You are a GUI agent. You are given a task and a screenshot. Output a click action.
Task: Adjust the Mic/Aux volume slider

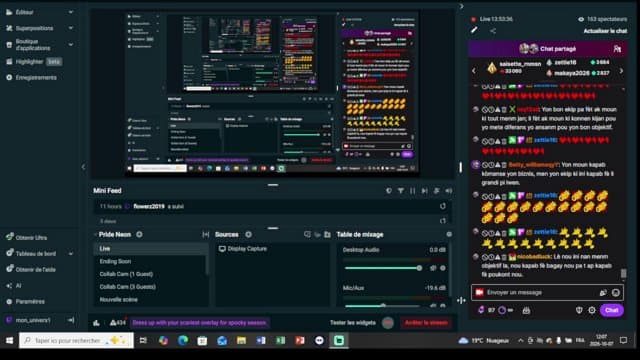[383, 305]
